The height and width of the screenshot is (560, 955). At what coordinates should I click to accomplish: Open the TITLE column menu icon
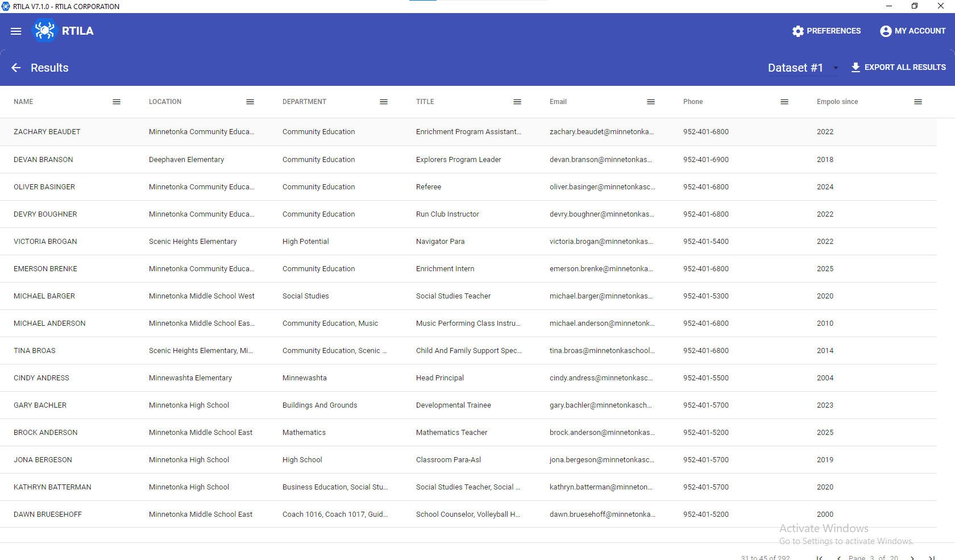(x=517, y=102)
